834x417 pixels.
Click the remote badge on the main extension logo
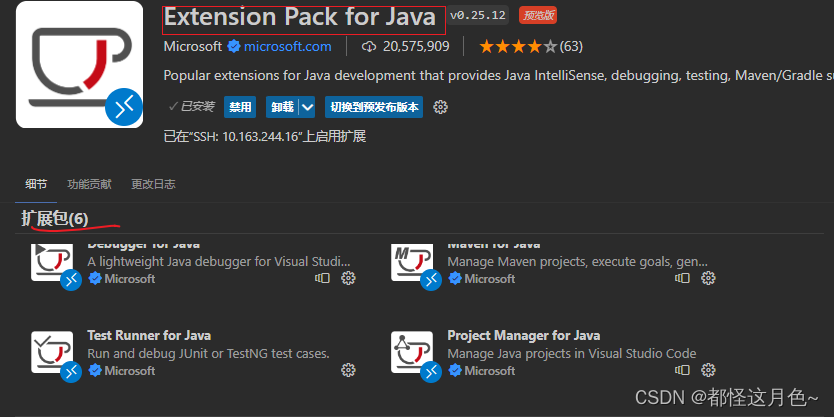coord(124,107)
